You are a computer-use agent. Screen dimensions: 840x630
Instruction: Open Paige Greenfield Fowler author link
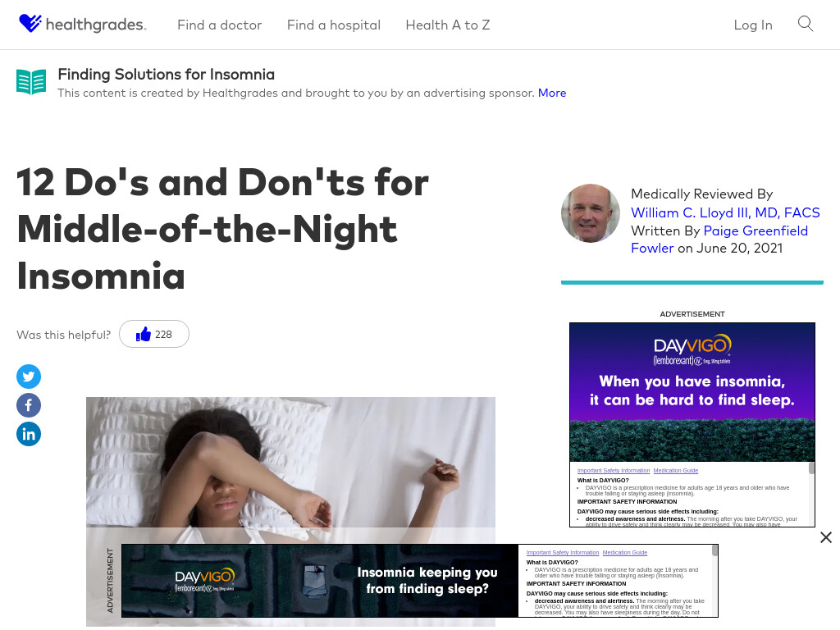tap(719, 240)
